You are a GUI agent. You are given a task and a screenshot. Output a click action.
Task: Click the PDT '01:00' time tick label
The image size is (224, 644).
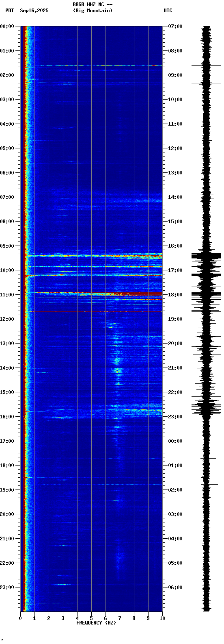tap(7, 51)
